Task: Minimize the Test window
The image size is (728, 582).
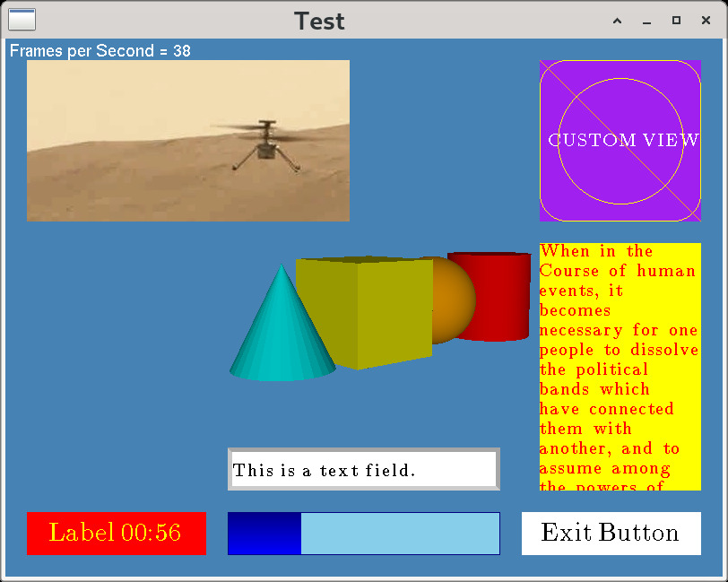Action: [646, 21]
